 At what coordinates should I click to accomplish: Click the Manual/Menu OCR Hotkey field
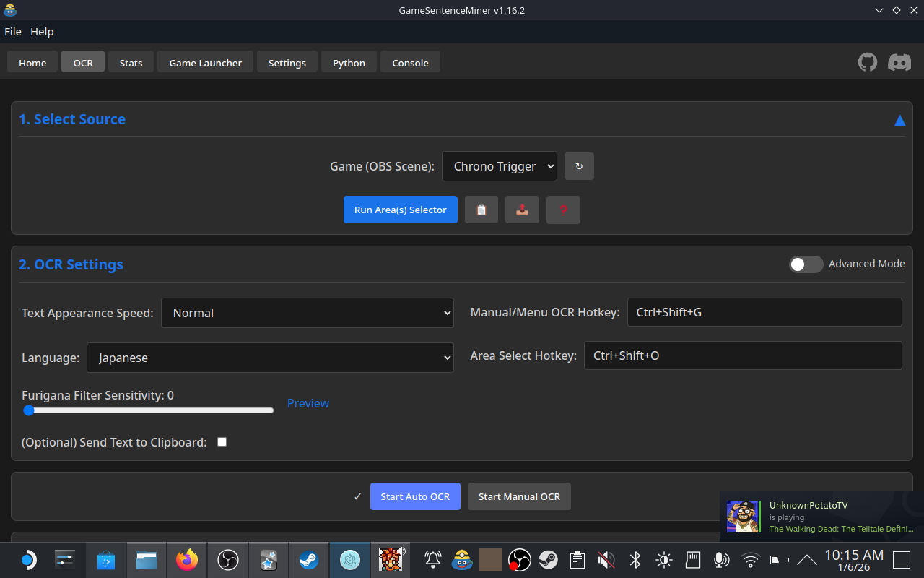click(764, 312)
